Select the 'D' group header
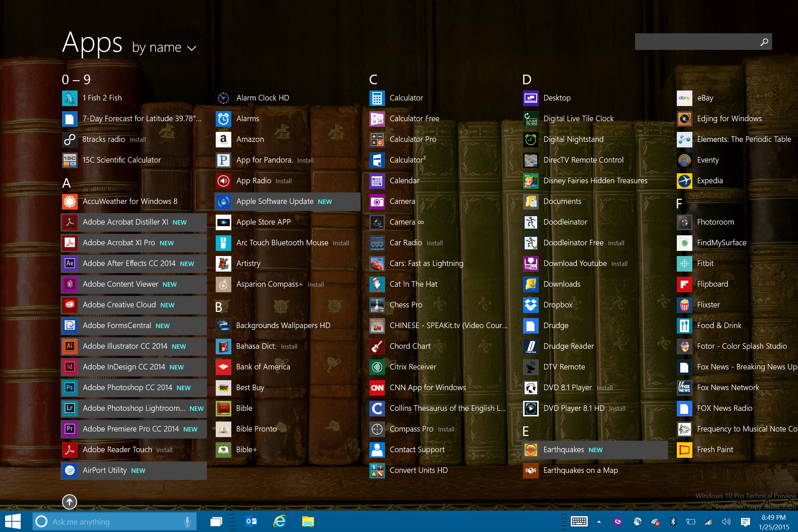The height and width of the screenshot is (532, 798). 527,79
